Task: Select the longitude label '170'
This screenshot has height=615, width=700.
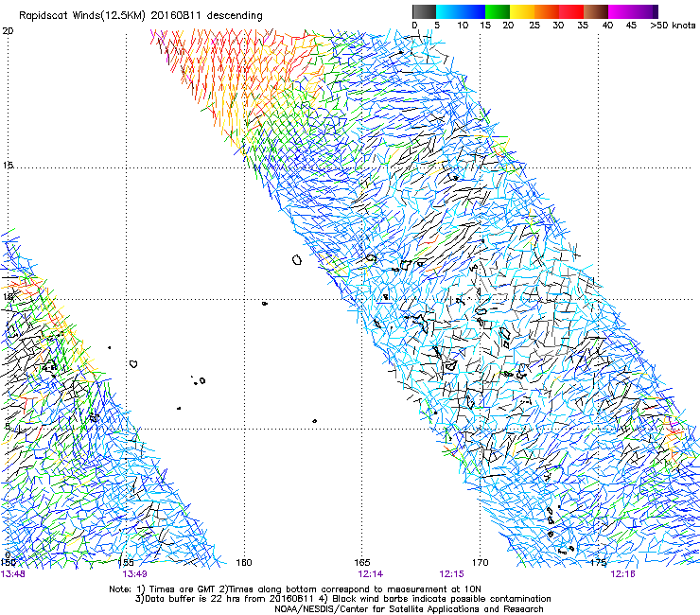Action: coord(481,562)
